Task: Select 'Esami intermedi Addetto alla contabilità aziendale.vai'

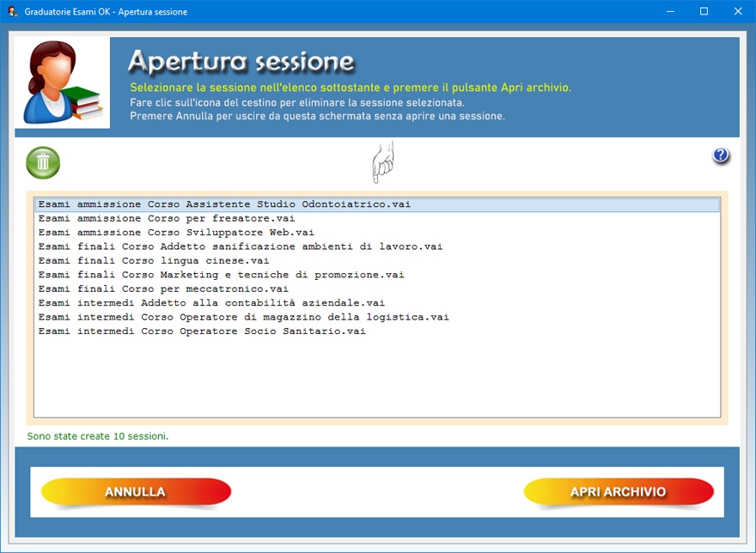Action: 377,303
